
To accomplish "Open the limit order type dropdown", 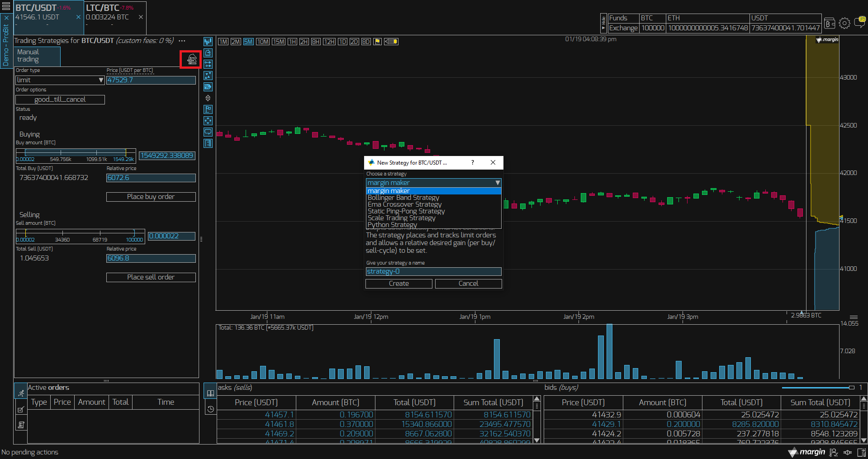I will pyautogui.click(x=60, y=80).
